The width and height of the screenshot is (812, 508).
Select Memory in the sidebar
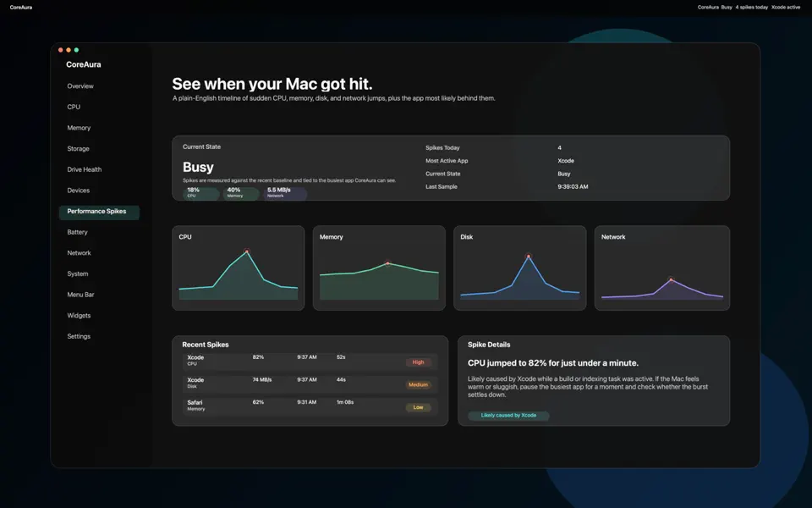tap(79, 128)
